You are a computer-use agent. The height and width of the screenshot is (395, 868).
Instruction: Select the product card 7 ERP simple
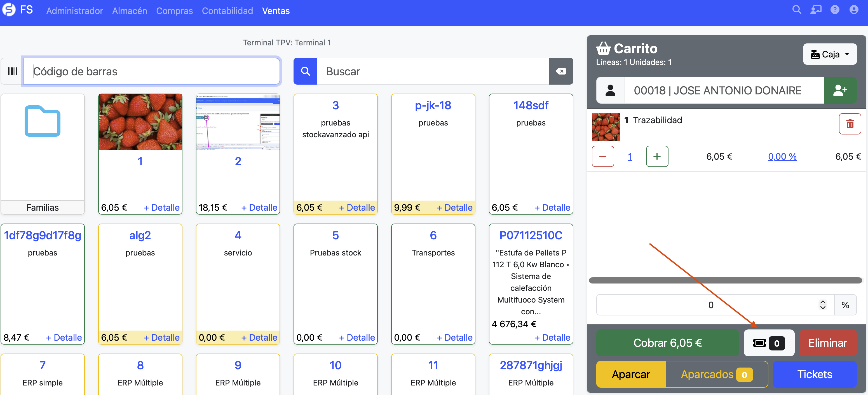[43, 375]
